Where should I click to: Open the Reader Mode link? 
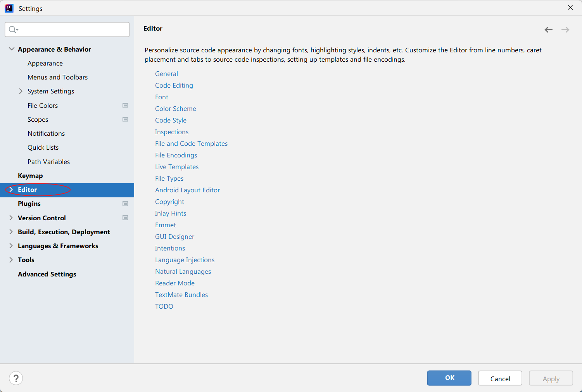pos(175,283)
